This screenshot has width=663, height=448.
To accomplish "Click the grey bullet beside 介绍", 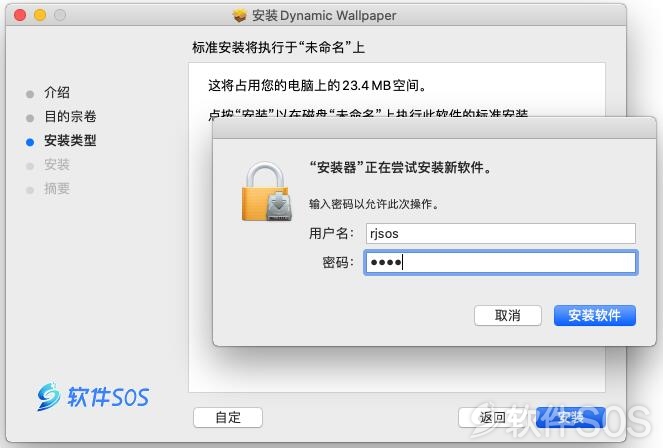I will (x=30, y=94).
